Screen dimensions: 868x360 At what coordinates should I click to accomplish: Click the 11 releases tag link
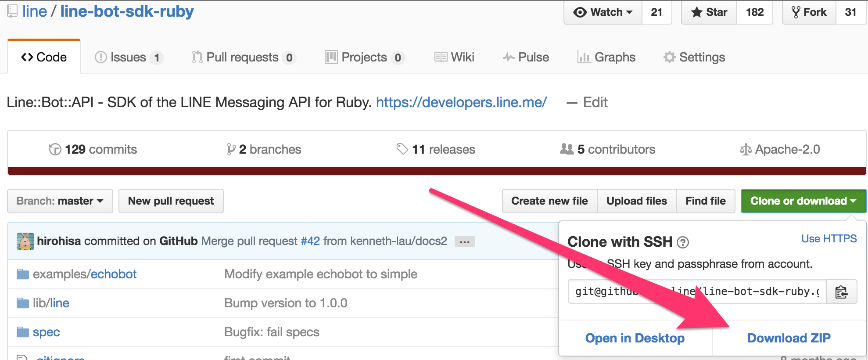point(435,150)
